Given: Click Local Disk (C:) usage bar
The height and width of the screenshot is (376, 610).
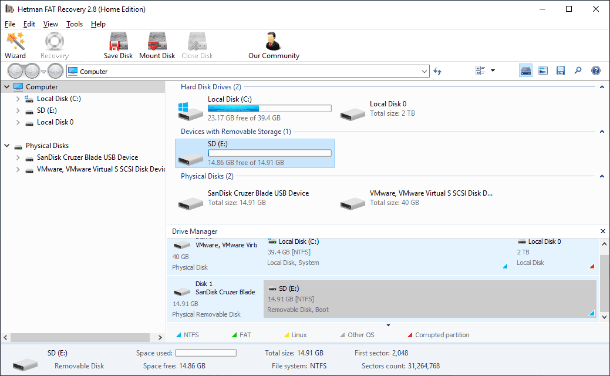Looking at the screenshot, I should pyautogui.click(x=270, y=108).
